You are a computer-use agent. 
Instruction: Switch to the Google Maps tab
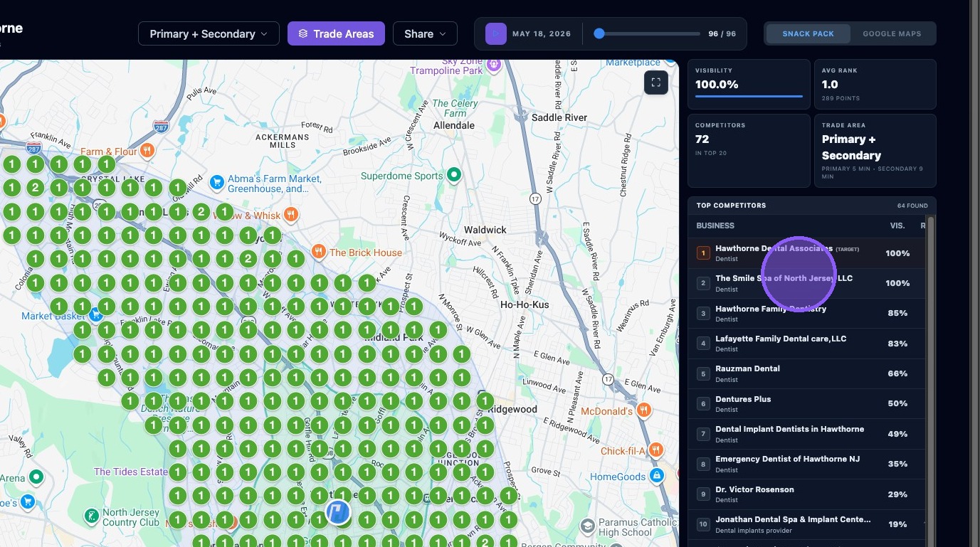pos(892,33)
